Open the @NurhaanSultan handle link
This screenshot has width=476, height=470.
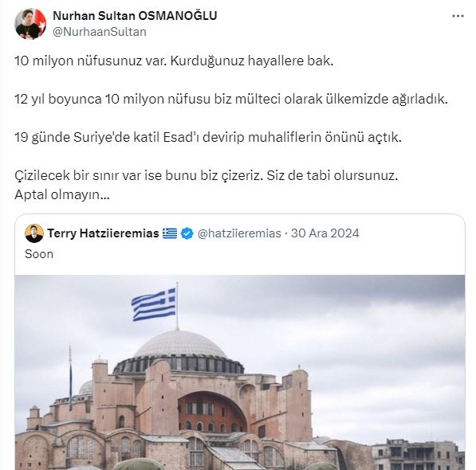click(100, 32)
